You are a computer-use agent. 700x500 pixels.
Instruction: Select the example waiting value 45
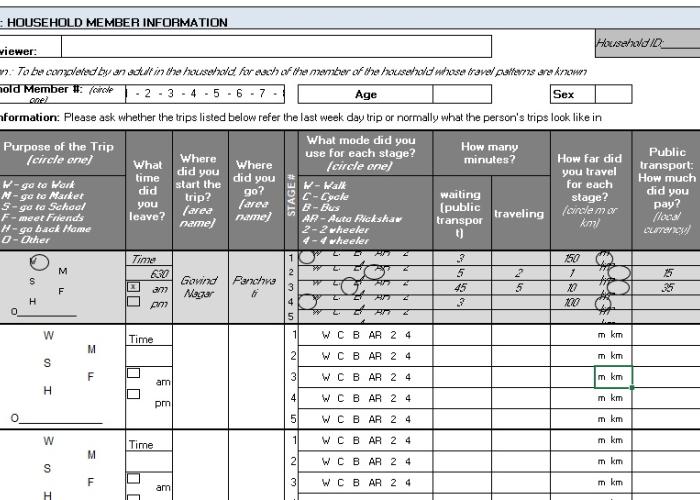point(462,288)
